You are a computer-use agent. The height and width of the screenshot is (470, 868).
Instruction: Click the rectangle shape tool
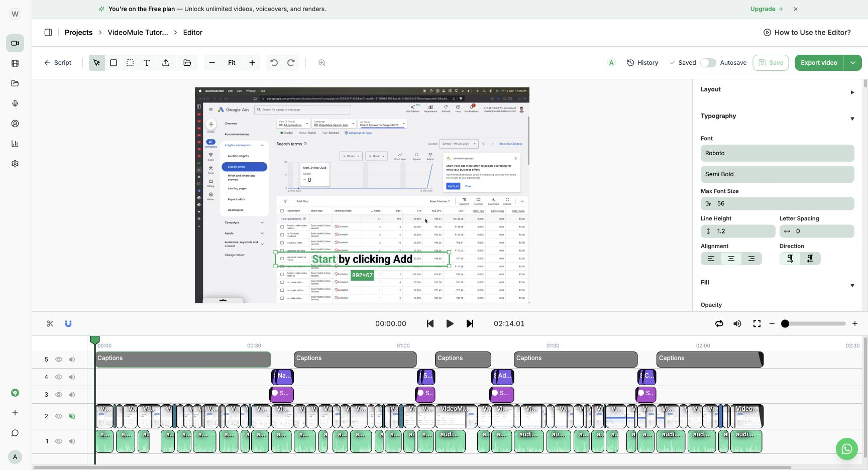[x=114, y=63]
